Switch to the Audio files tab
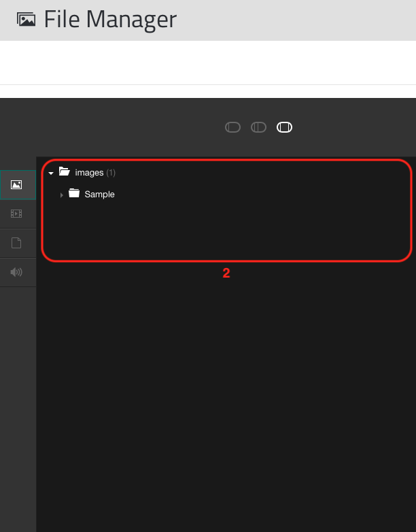 tap(18, 272)
